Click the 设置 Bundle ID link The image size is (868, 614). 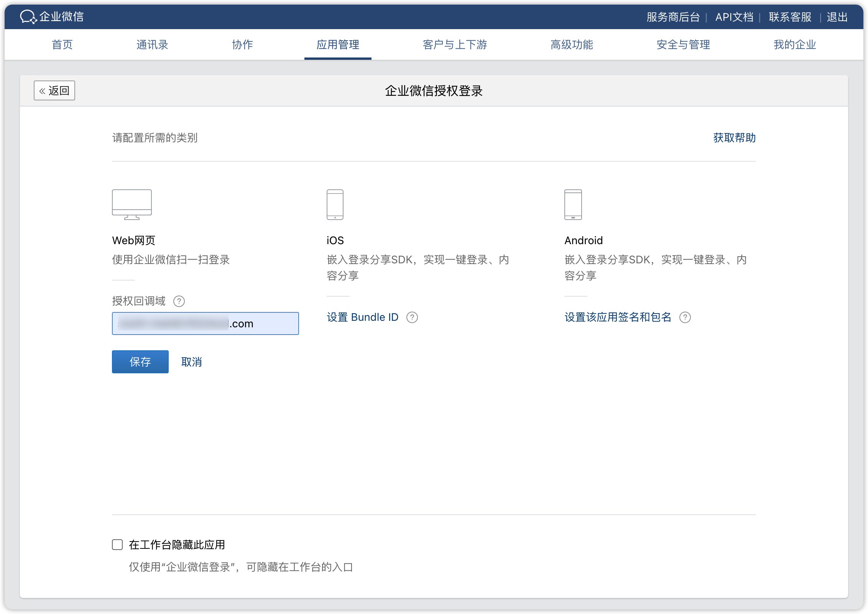pos(362,317)
